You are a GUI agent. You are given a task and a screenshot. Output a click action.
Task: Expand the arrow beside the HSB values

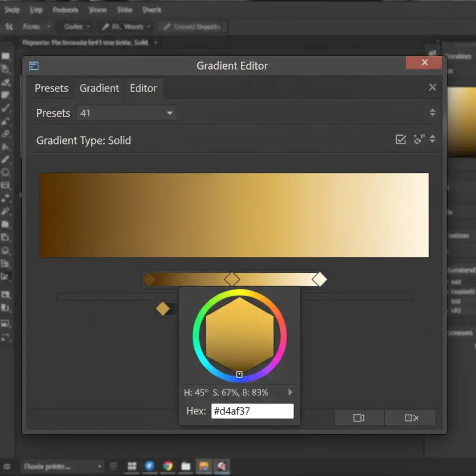coord(291,392)
